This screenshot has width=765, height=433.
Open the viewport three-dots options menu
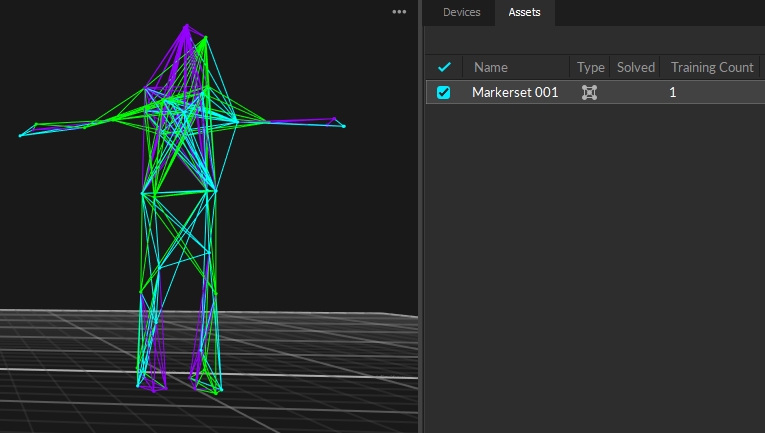coord(399,12)
